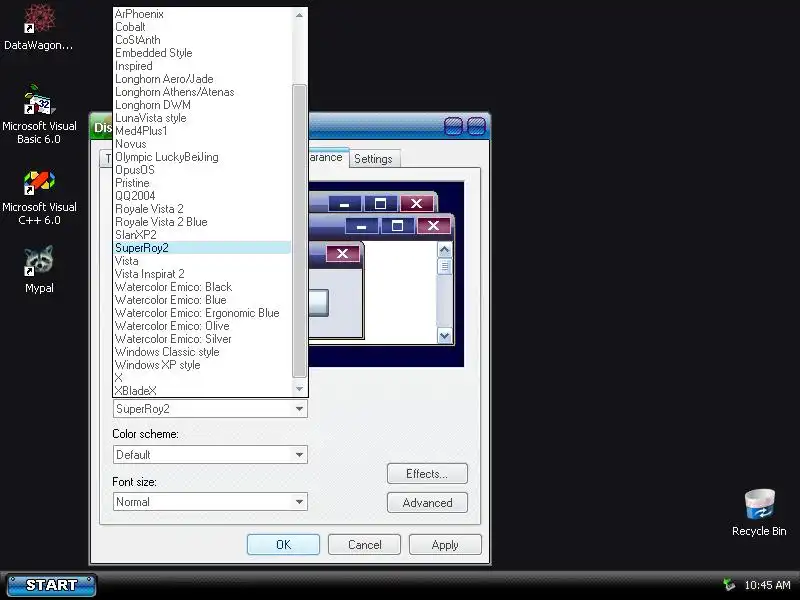Select the Mypal raccoon desktop icon
The width and height of the screenshot is (800, 600).
point(39,269)
